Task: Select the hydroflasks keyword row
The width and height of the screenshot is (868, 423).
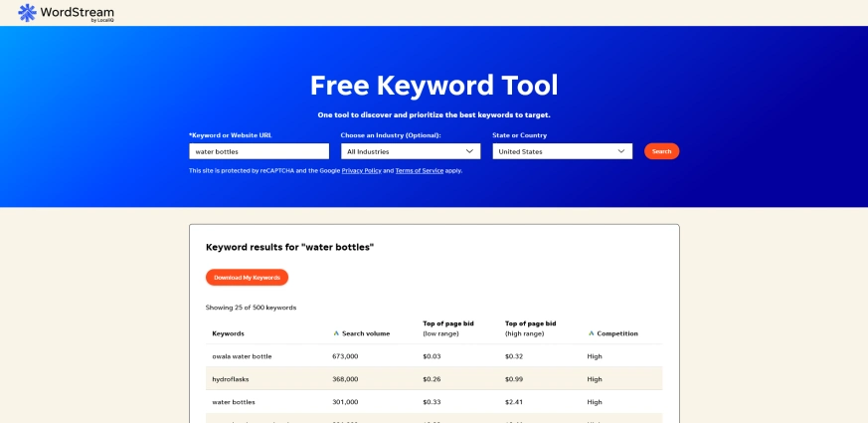Action: coord(231,379)
